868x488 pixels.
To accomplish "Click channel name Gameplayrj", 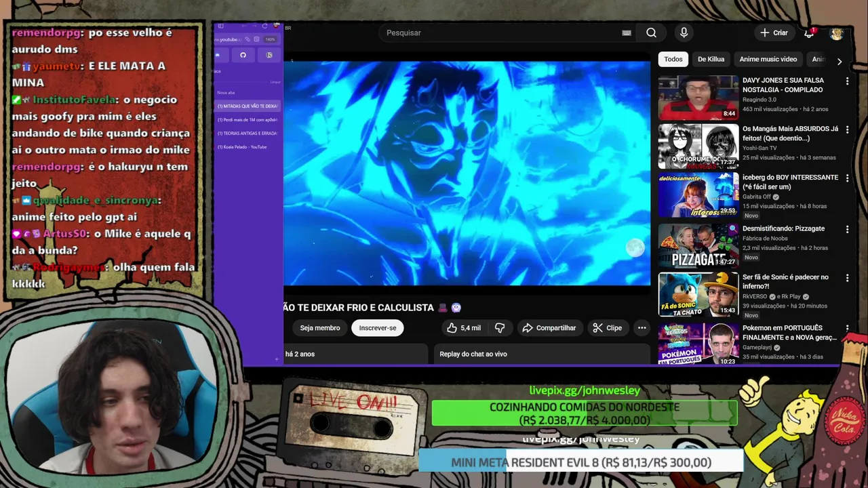I will tap(757, 348).
